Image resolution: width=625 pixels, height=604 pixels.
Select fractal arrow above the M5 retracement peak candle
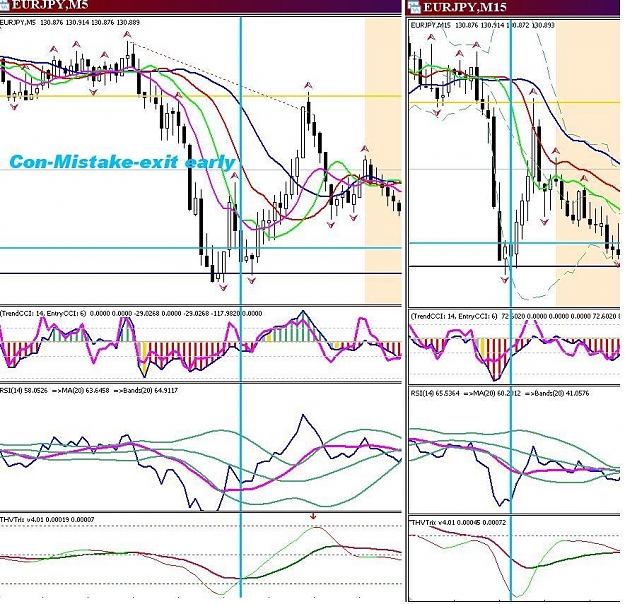(x=308, y=86)
